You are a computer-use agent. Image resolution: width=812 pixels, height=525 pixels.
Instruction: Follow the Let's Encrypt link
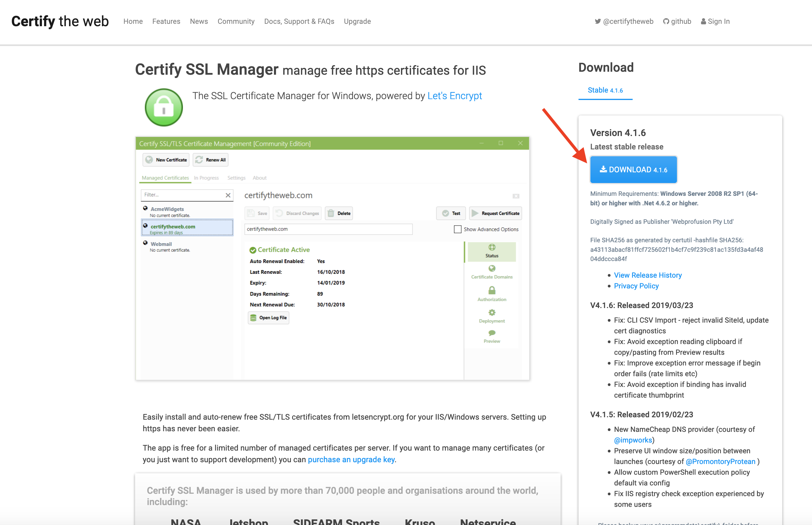click(454, 96)
